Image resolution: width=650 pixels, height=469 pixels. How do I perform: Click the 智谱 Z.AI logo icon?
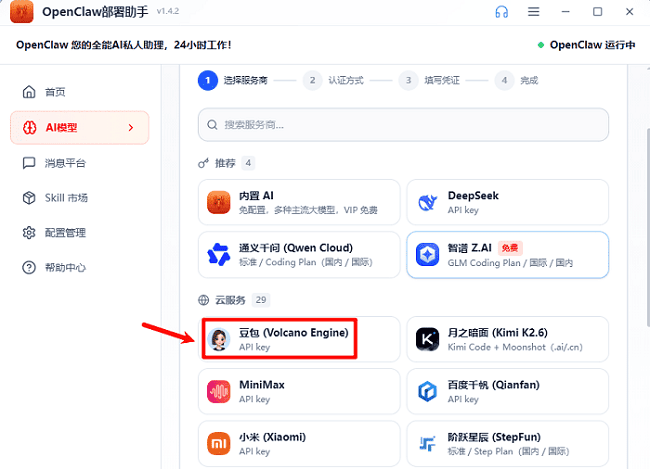[427, 255]
